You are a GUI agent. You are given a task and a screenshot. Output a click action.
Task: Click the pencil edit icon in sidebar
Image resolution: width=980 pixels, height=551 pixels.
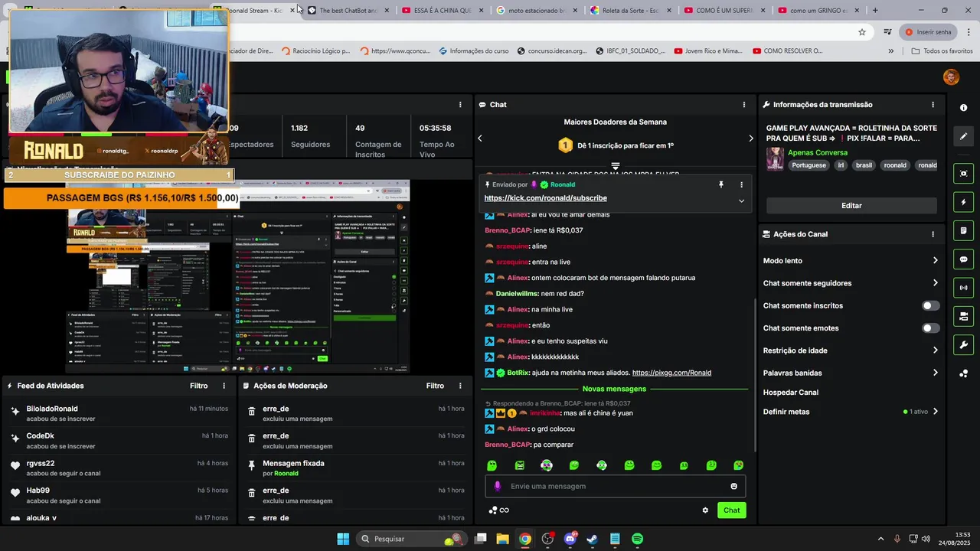click(x=963, y=136)
